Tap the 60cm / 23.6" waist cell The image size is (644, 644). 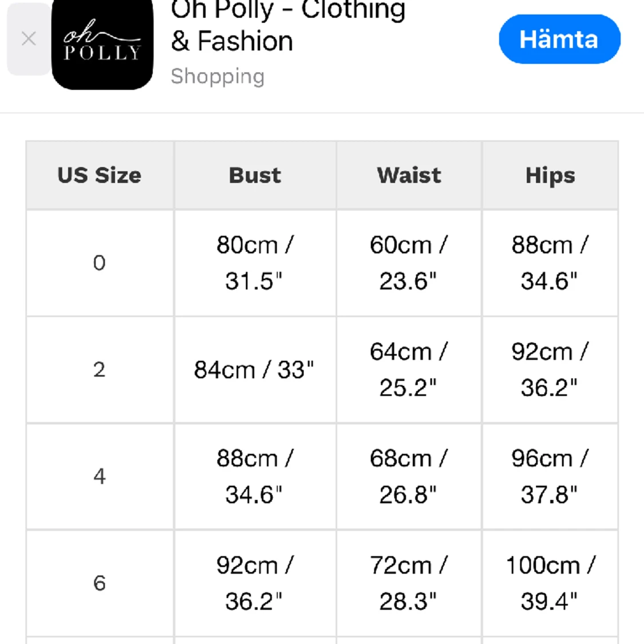click(409, 263)
